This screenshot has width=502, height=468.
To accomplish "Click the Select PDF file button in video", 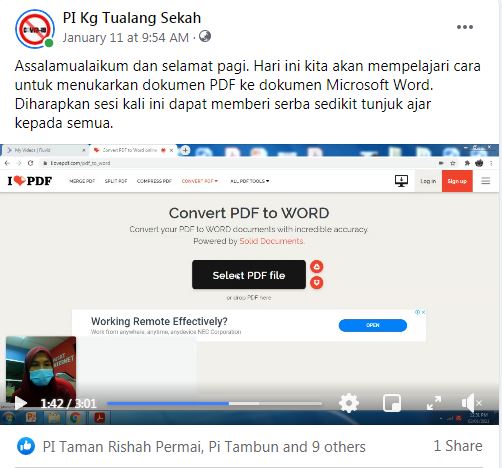I will point(249,275).
